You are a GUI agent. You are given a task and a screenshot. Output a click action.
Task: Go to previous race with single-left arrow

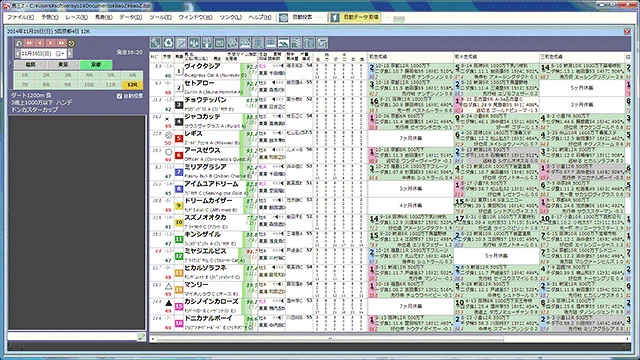pos(40,43)
